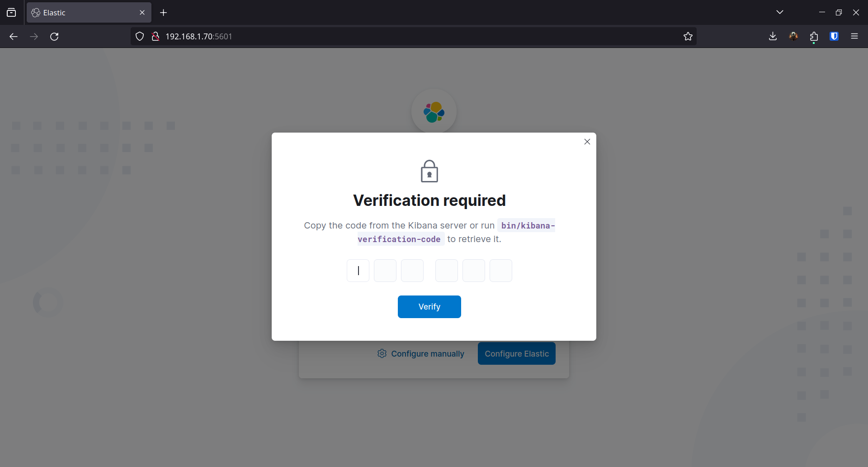Close the Verification required dialog
The image size is (868, 467).
pyautogui.click(x=587, y=142)
